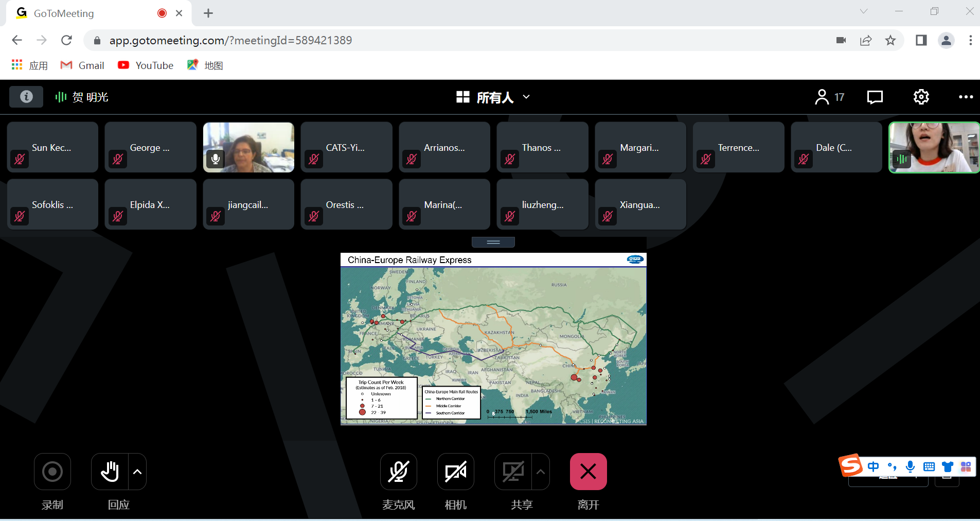Toggle Sogou 中 language mode
The image size is (980, 521).
tap(873, 467)
